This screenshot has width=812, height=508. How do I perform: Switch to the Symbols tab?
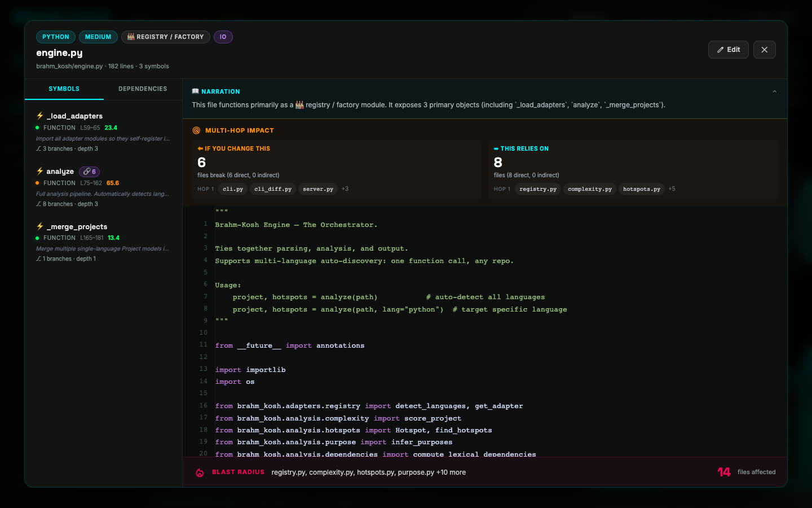[64, 89]
